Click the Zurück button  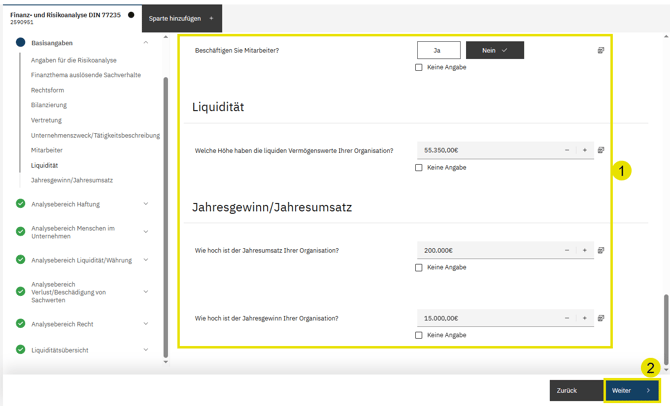576,390
